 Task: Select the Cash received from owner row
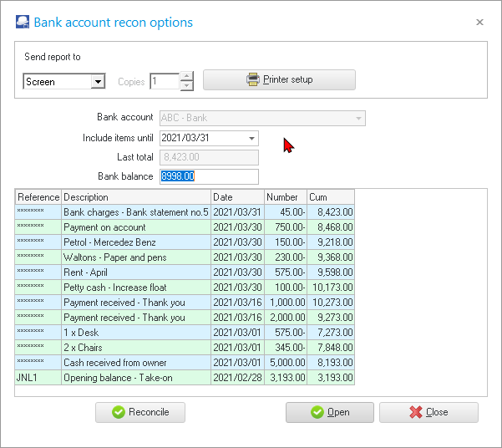tap(135, 363)
